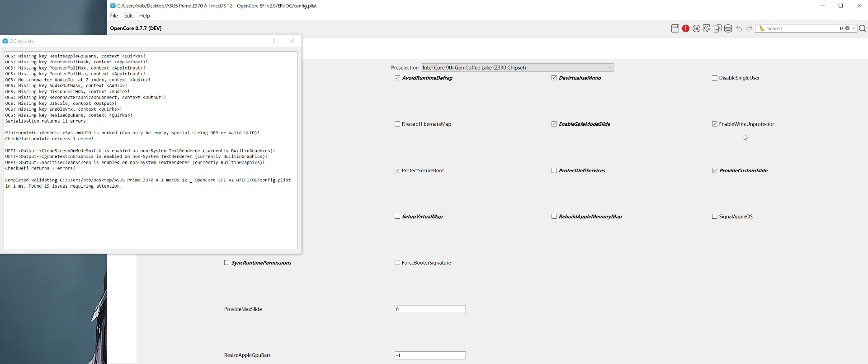
Task: Click the 'CheckPlatformInfo returns 1 error!' line
Action: click(x=49, y=139)
